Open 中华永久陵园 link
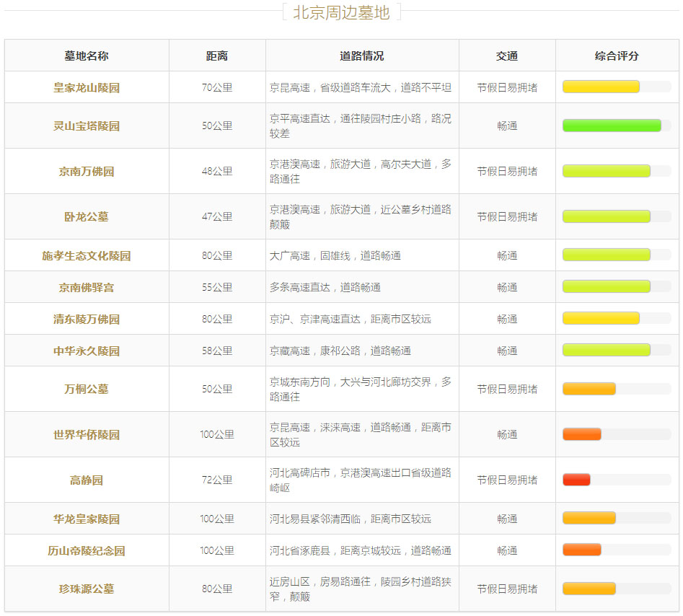 click(87, 351)
